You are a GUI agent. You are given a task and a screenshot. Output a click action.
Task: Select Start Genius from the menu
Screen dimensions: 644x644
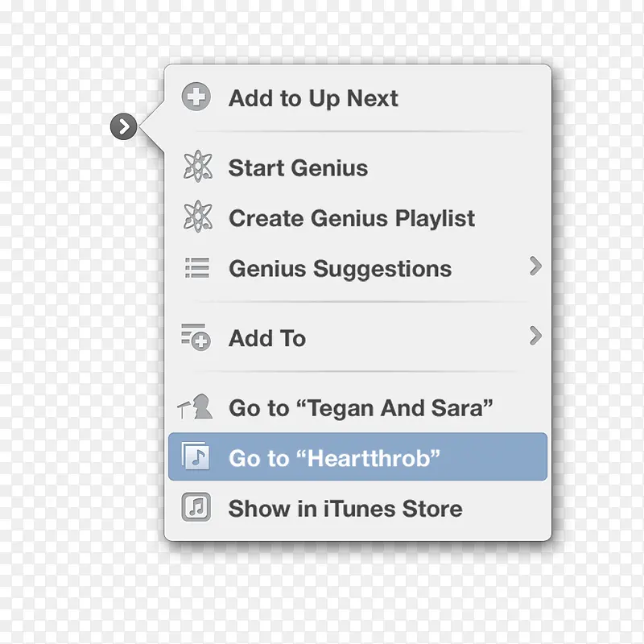(298, 168)
